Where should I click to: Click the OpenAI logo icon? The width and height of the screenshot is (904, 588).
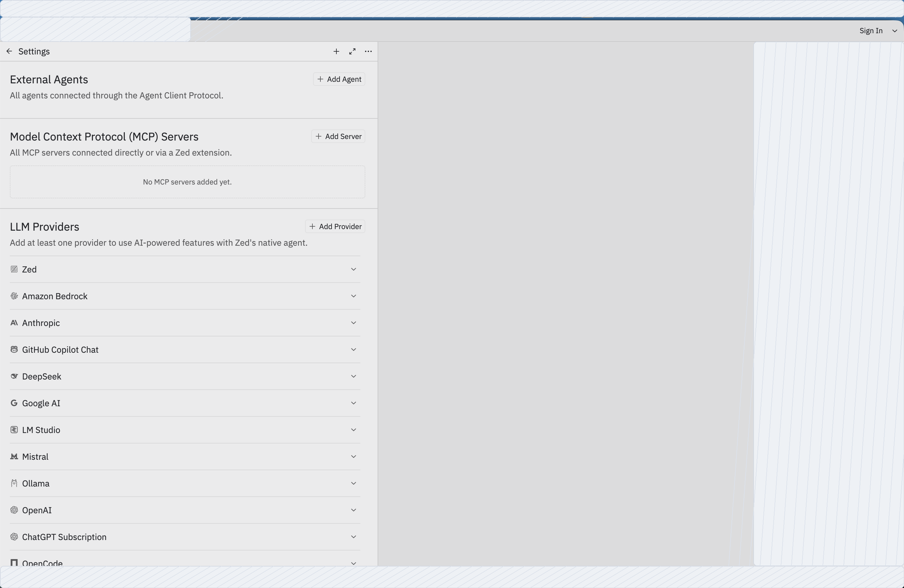(14, 510)
